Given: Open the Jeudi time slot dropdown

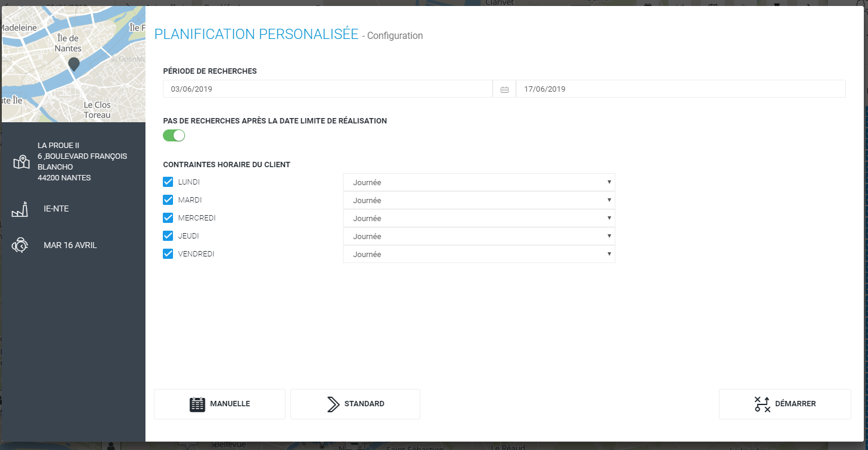Looking at the screenshot, I should coord(478,236).
